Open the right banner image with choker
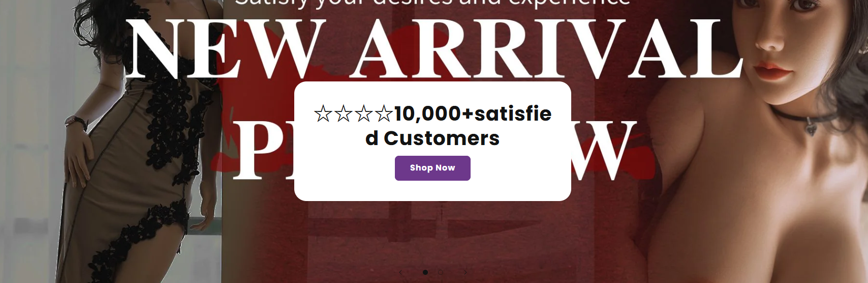868x283 pixels. 757,142
